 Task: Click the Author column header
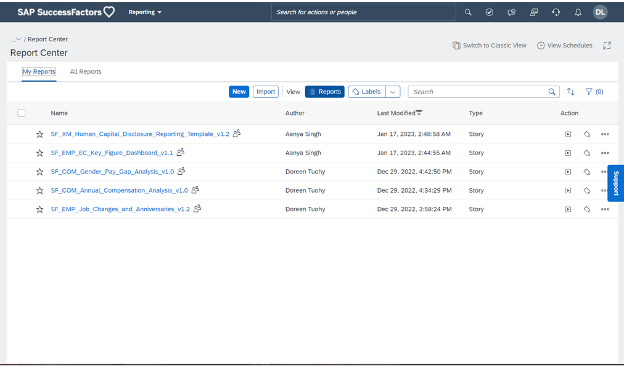(295, 113)
